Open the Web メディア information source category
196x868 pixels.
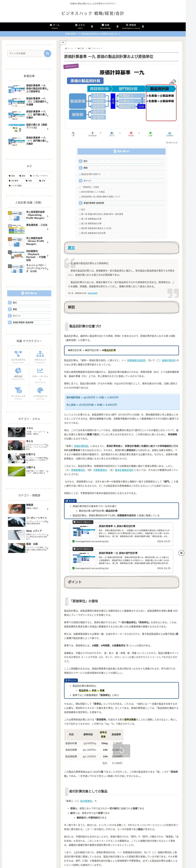click(29, 535)
